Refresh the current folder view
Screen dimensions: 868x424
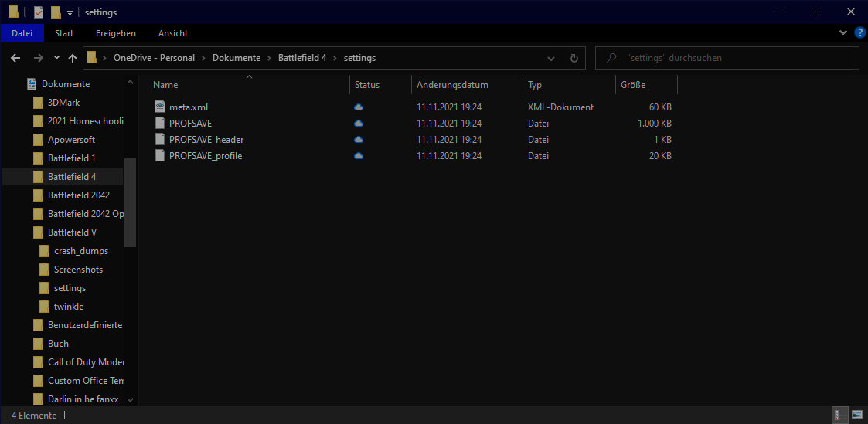[x=574, y=58]
